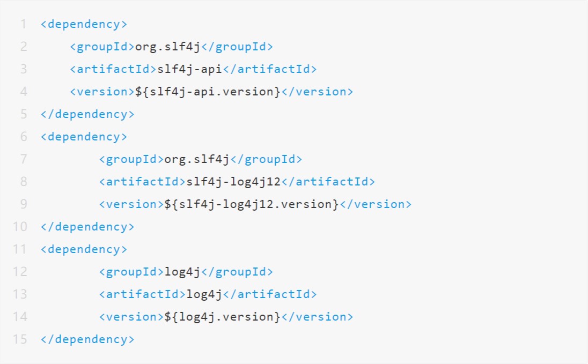The width and height of the screenshot is (588, 364).
Task: Click closing version tag on line 4
Action: click(x=317, y=92)
